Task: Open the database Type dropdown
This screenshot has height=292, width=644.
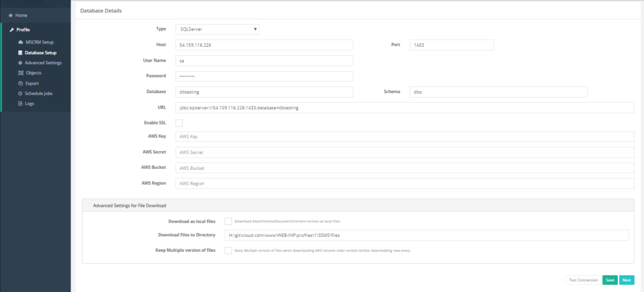Action: click(217, 29)
